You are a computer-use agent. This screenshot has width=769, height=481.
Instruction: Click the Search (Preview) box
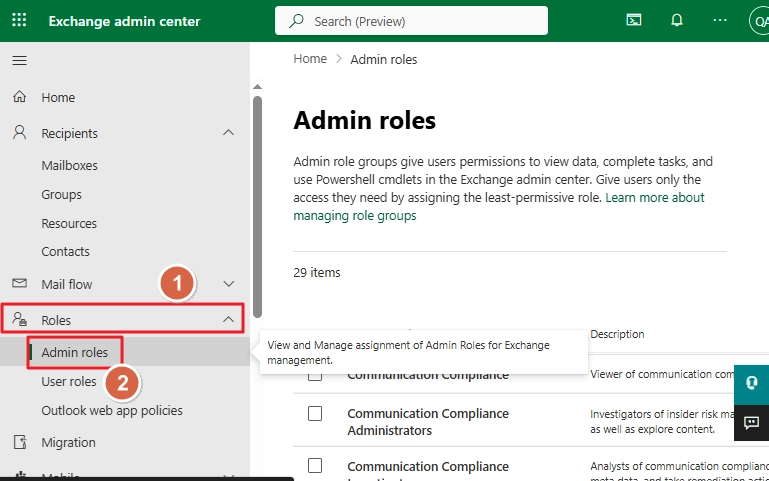tap(411, 21)
